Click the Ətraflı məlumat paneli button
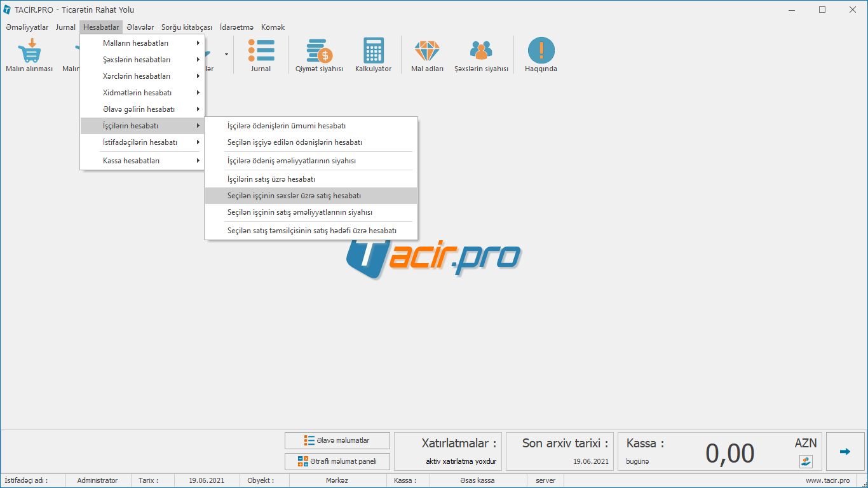Image resolution: width=868 pixels, height=488 pixels. pos(337,461)
